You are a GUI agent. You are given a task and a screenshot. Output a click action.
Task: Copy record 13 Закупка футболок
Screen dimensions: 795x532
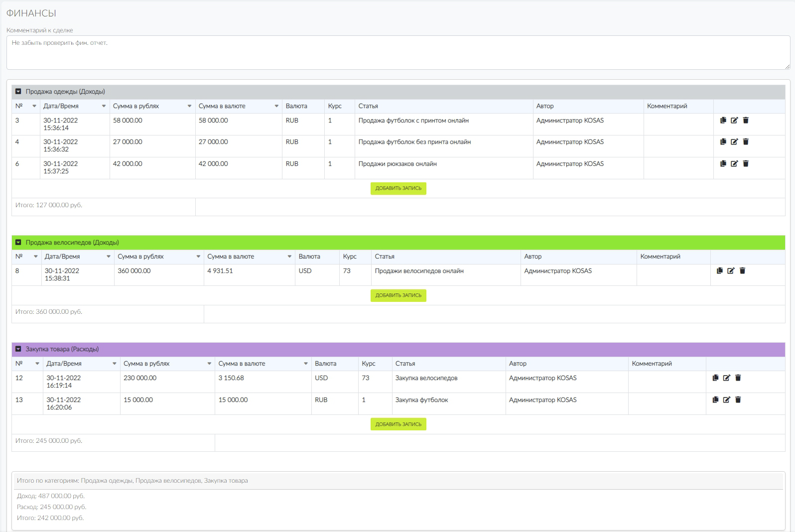715,399
